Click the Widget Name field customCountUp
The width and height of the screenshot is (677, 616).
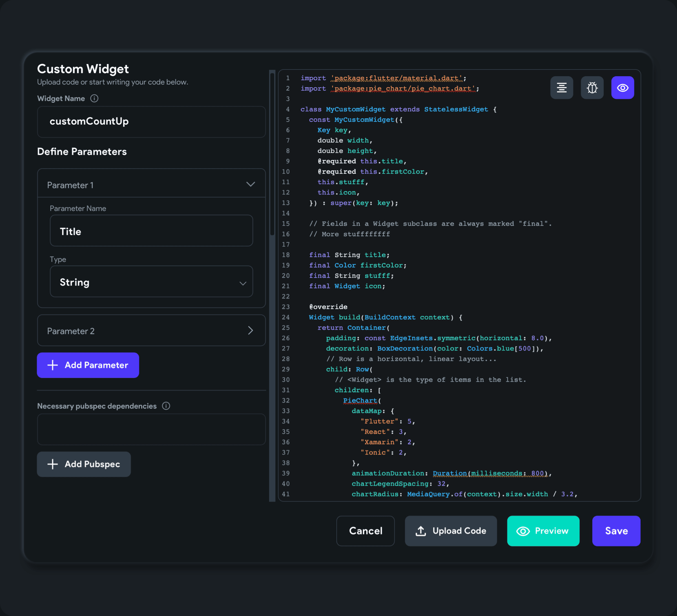coord(151,122)
